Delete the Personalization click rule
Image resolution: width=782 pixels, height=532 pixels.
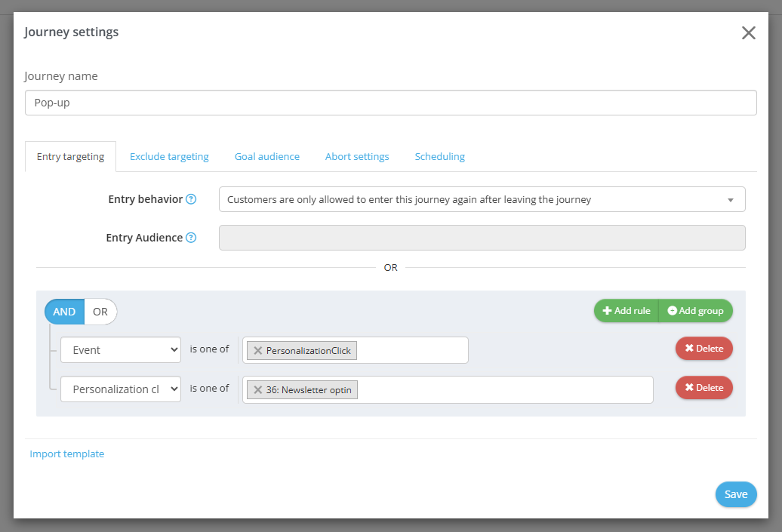pyautogui.click(x=703, y=388)
